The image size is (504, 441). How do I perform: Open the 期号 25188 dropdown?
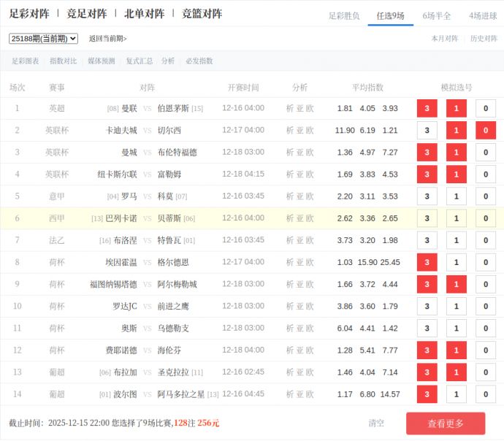[43, 39]
